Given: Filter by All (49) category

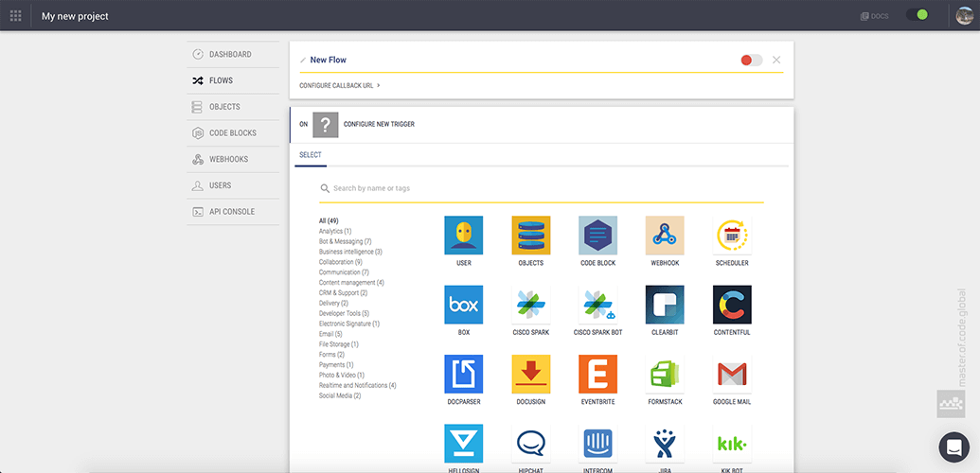Looking at the screenshot, I should point(329,220).
